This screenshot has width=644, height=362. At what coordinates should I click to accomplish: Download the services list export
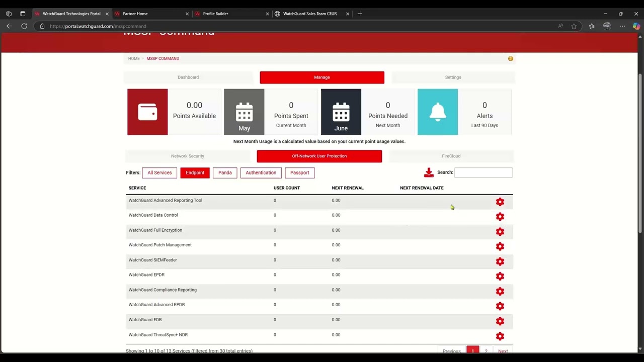coord(429,172)
